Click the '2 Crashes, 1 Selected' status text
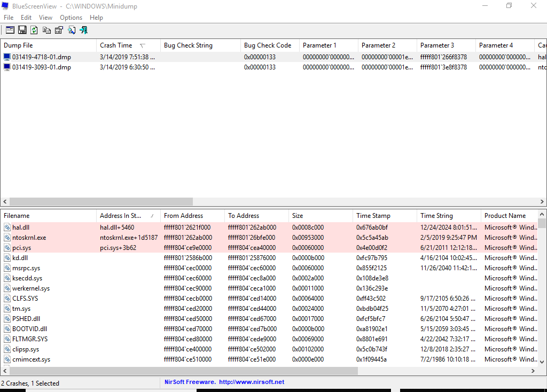This screenshot has width=547, height=392. coord(30,383)
